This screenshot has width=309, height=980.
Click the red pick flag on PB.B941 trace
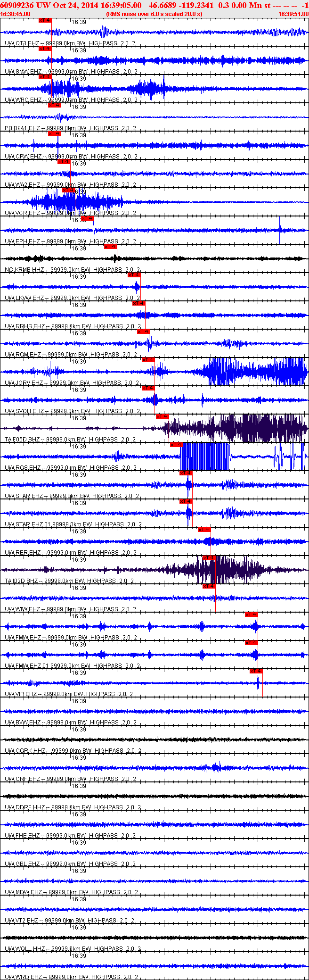point(54,105)
